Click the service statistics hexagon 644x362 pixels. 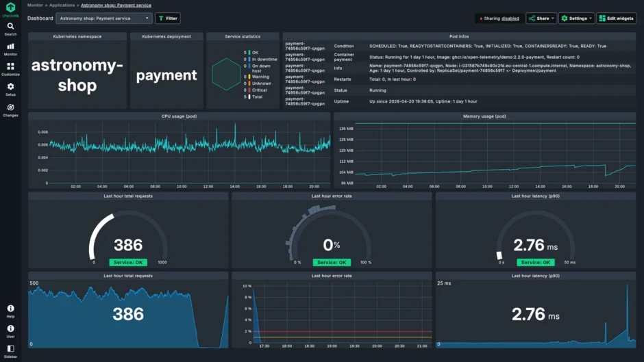point(226,75)
